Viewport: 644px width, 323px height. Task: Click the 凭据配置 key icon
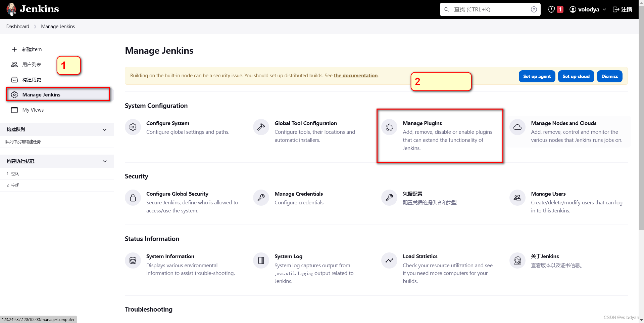[389, 198]
